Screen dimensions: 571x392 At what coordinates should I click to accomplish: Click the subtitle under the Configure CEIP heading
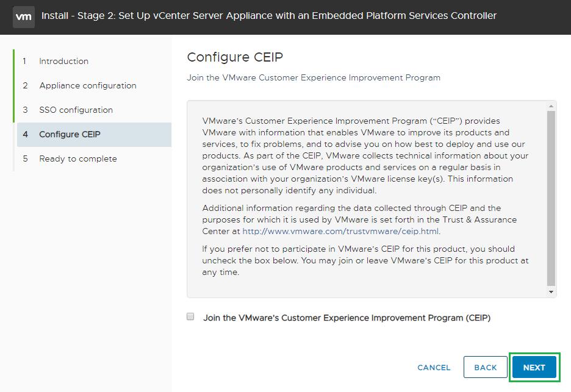point(313,78)
